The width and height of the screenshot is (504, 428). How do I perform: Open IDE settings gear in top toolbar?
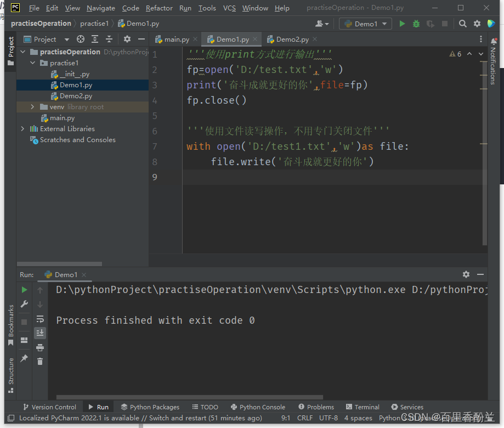click(x=477, y=24)
